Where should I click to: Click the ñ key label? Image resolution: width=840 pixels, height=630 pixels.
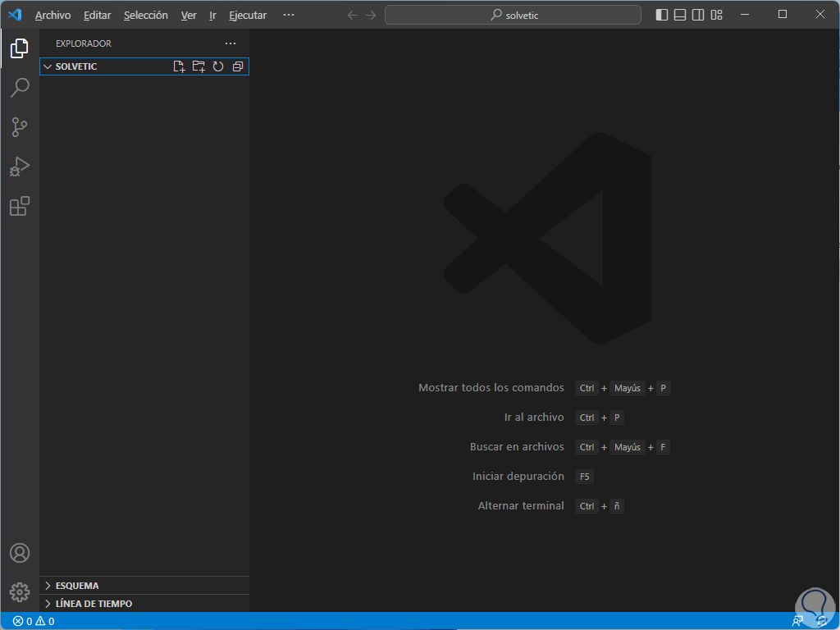617,505
